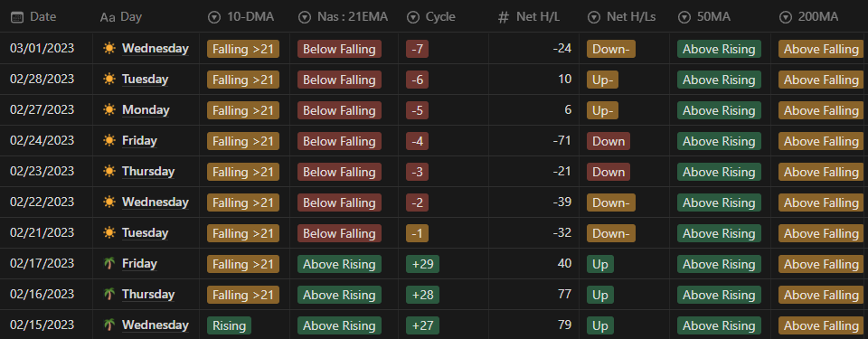Select the red -7 Cycle tag
The height and width of the screenshot is (339, 868).
[x=417, y=50]
